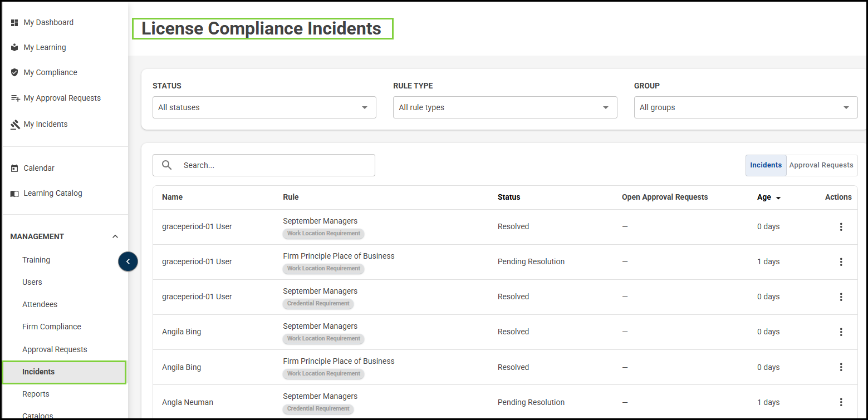
Task: Select Incidents in the Management menu
Action: (x=64, y=372)
